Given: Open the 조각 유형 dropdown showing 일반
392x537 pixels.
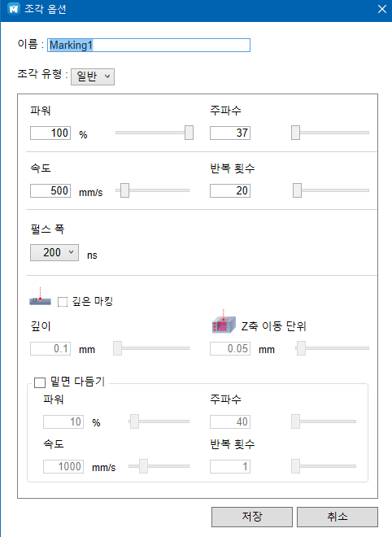Looking at the screenshot, I should pyautogui.click(x=93, y=76).
